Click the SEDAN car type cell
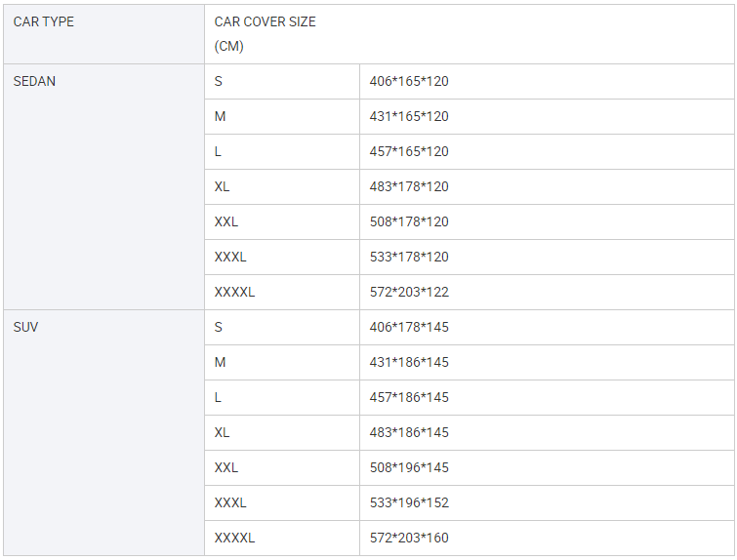 35,81
